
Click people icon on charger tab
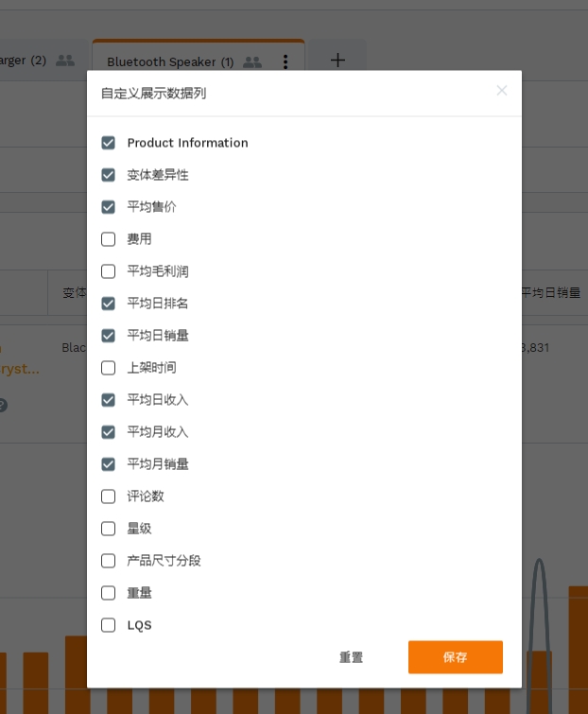[65, 61]
